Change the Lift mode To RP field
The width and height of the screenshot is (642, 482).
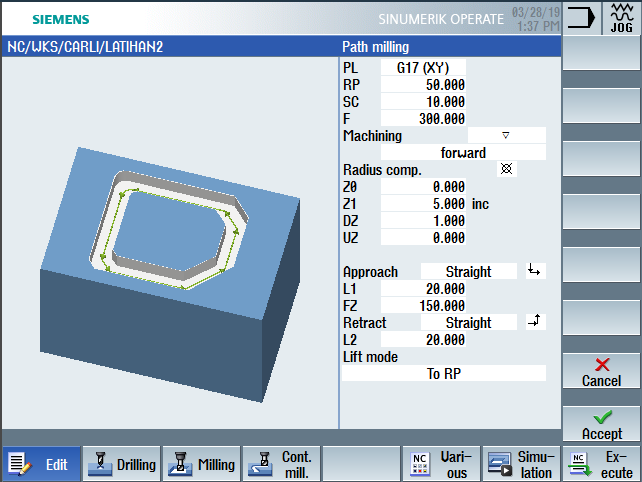444,373
